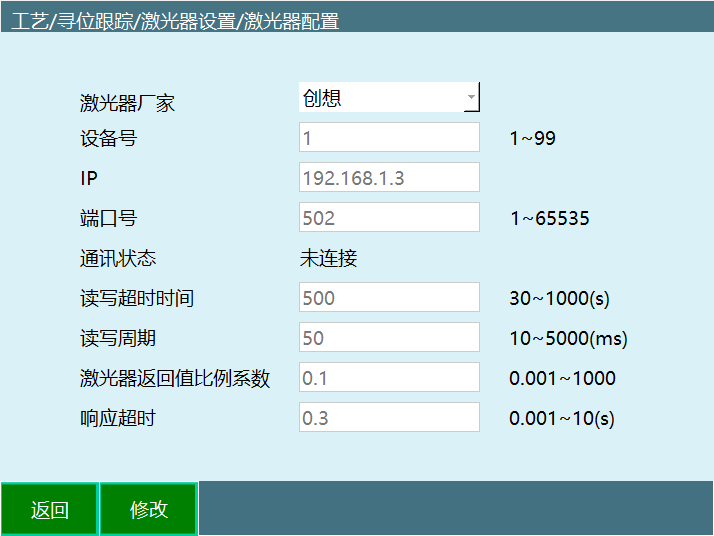Click the 1~99 range hint
This screenshot has height=536, width=714.
point(532,138)
